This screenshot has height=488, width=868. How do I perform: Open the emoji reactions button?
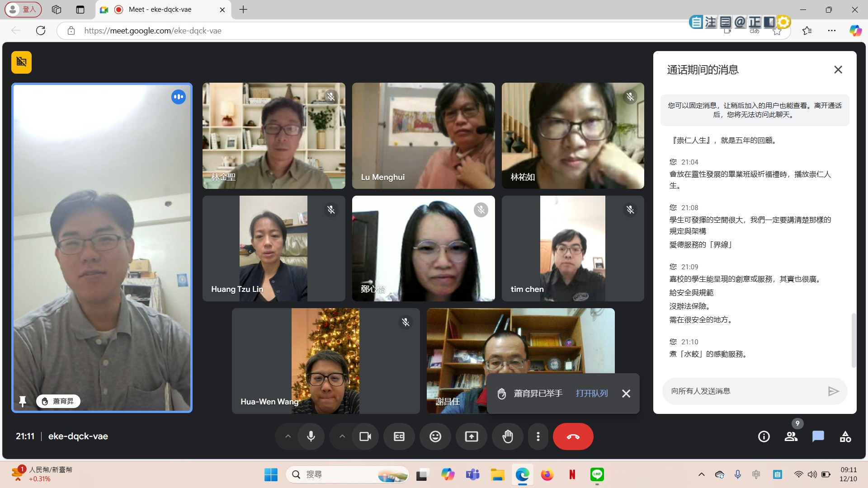tap(435, 436)
